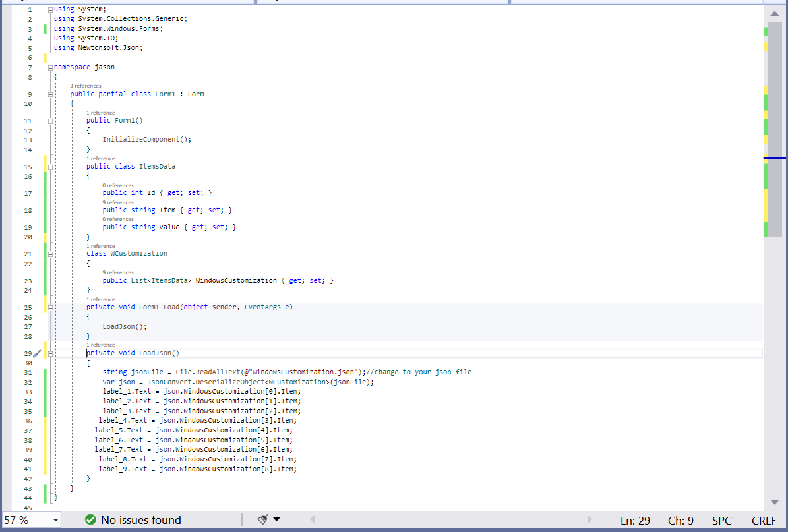Click 9 references above WindowsCustomization property

(117, 272)
